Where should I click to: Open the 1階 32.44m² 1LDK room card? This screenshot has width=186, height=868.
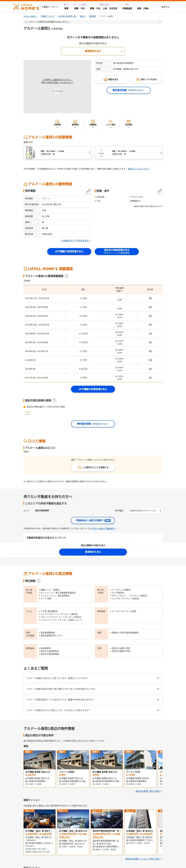pyautogui.click(x=129, y=153)
